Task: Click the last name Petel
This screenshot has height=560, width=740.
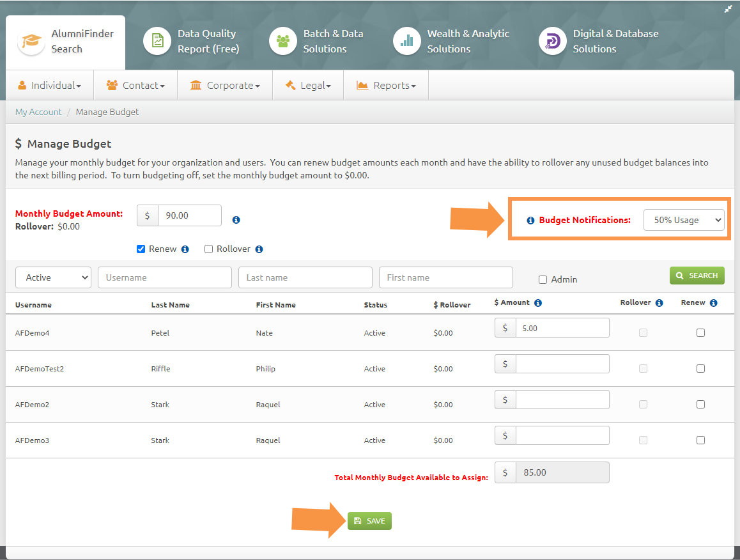Action: [x=160, y=333]
